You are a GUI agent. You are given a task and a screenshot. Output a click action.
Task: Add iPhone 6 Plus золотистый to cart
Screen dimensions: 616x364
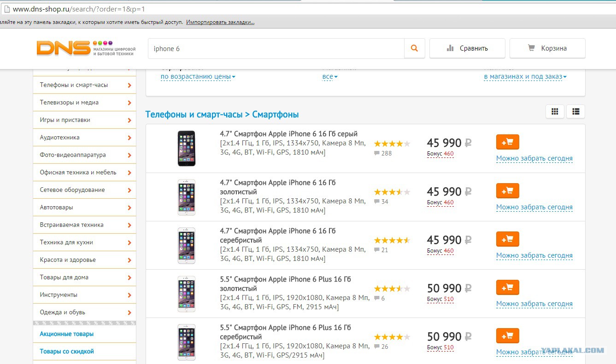(x=507, y=288)
